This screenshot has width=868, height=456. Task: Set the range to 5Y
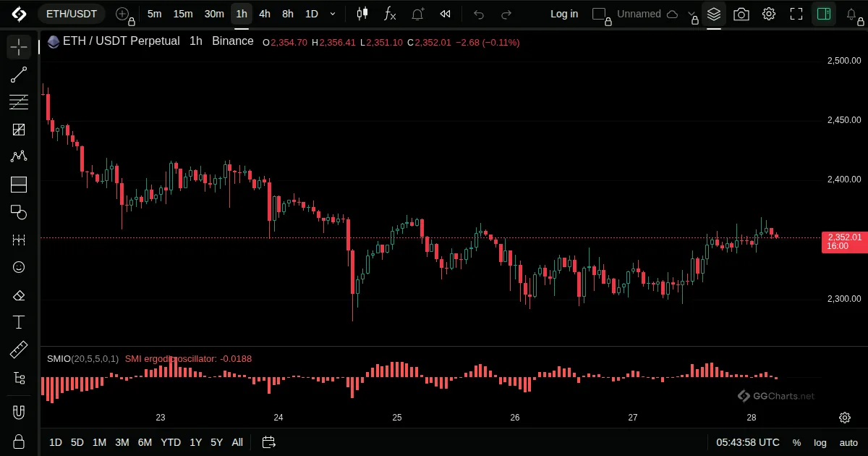pyautogui.click(x=216, y=442)
